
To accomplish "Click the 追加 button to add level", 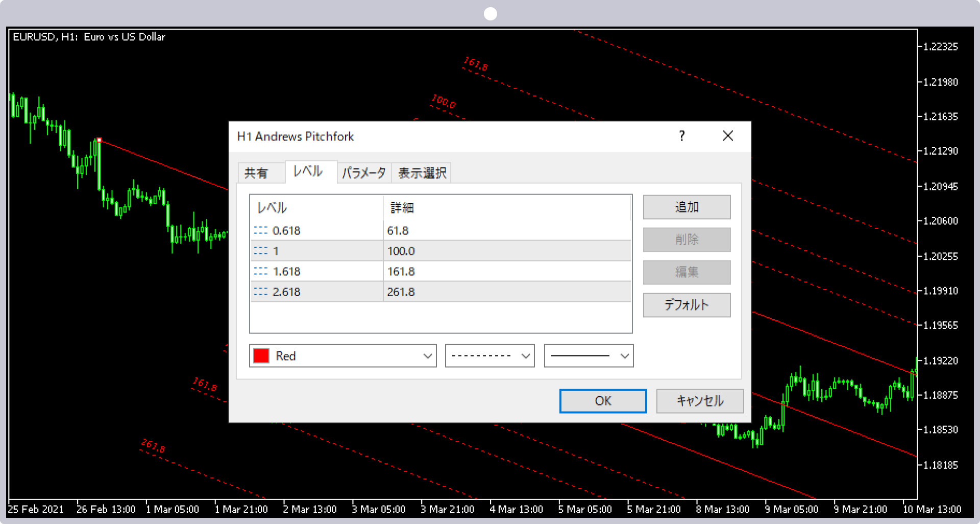I will (x=687, y=207).
